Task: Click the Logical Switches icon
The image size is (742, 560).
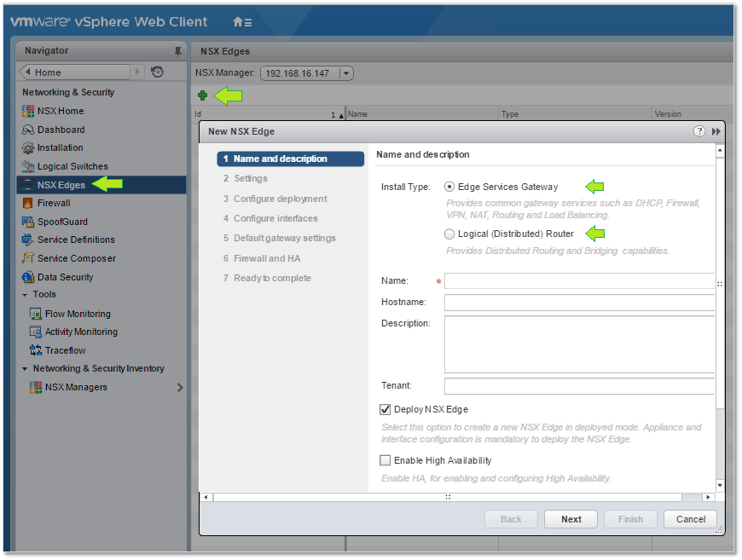Action: pyautogui.click(x=28, y=166)
